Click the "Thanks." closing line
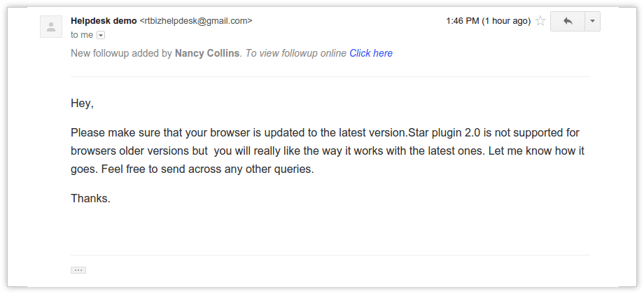Screen dimensions: 644x294 (x=90, y=199)
